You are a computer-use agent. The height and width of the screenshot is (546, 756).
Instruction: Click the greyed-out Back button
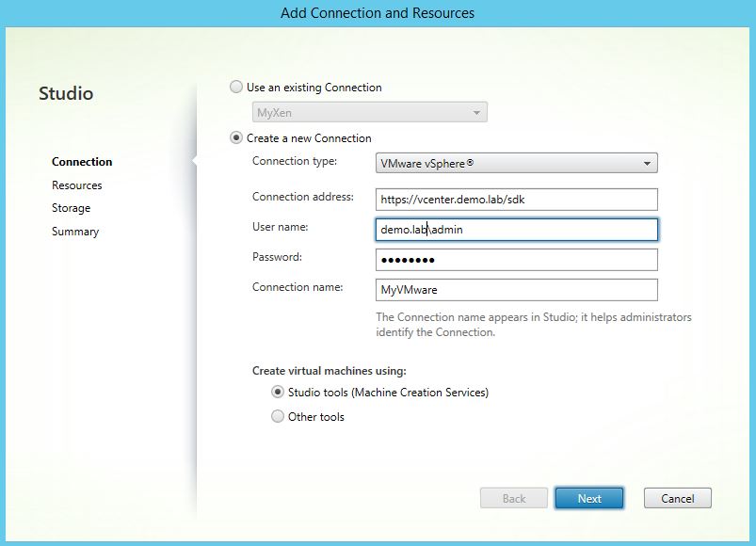514,498
